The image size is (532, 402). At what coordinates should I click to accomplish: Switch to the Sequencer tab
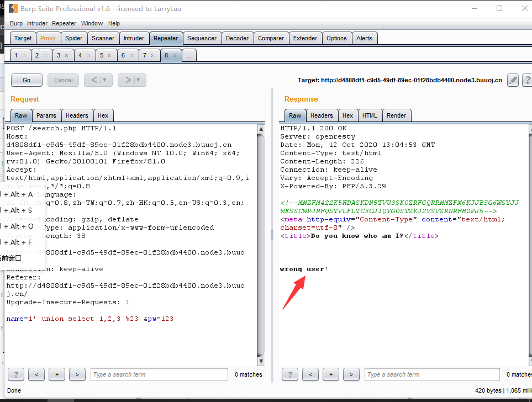click(x=202, y=38)
